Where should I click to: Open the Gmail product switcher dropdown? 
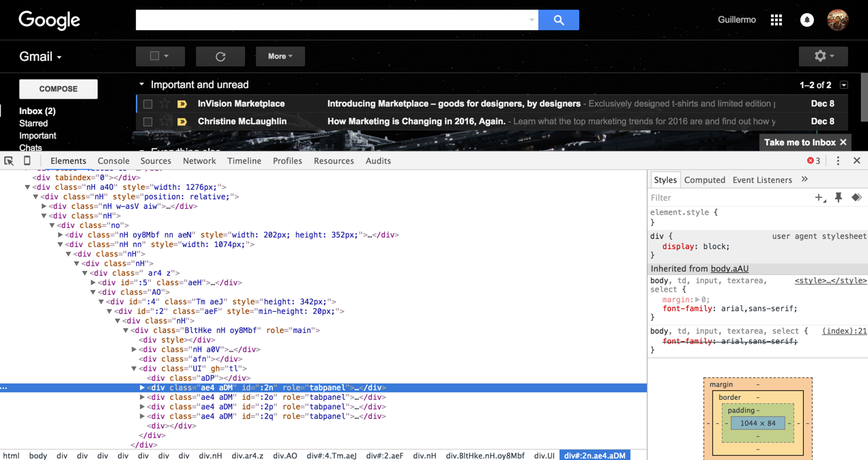point(40,57)
